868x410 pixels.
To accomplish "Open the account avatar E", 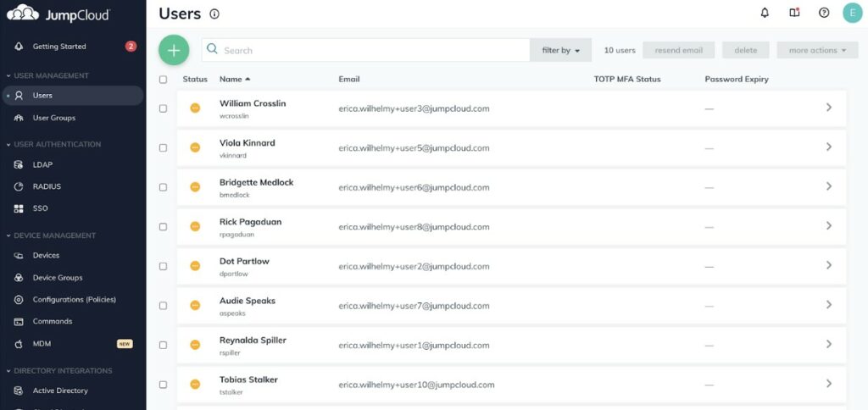I will tap(853, 13).
